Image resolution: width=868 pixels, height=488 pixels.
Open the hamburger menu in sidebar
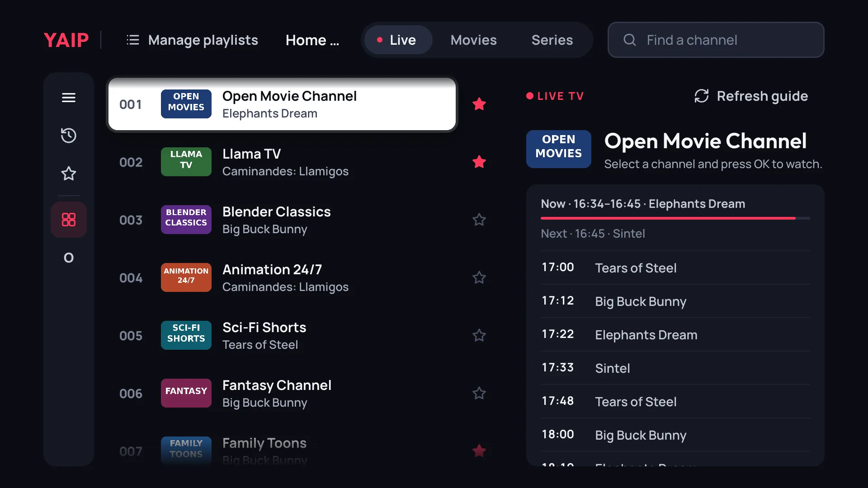pyautogui.click(x=69, y=98)
